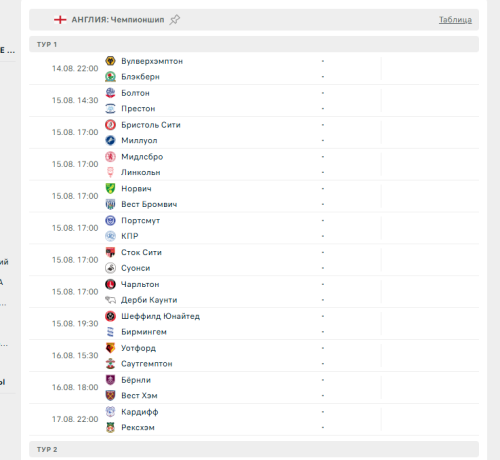Select the Кардифф team name
The height and width of the screenshot is (460, 500).
click(140, 412)
